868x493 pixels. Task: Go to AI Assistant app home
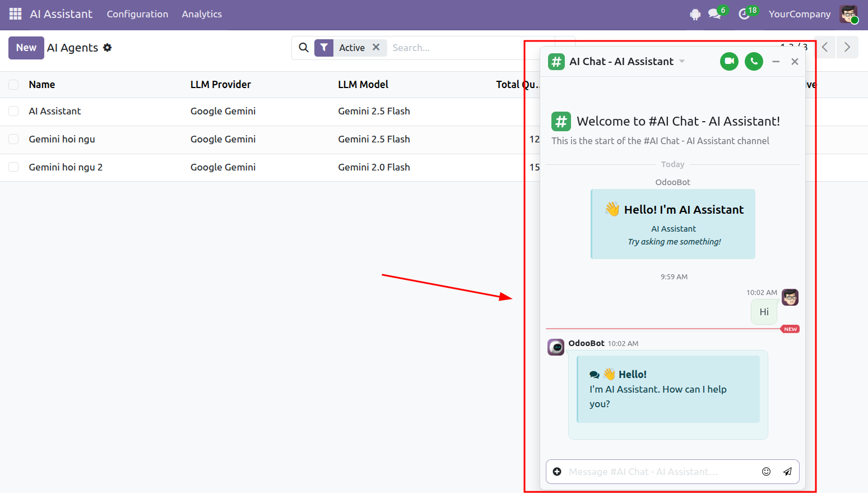tap(61, 14)
